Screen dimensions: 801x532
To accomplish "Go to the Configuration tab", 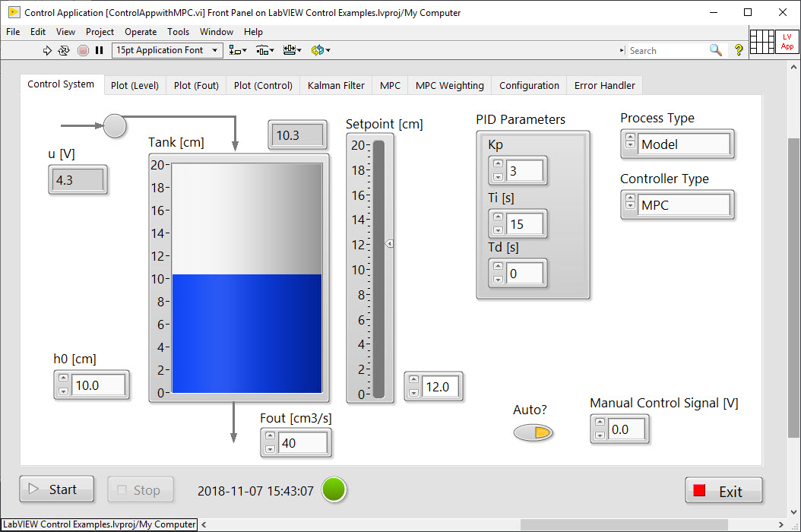I will tap(529, 85).
